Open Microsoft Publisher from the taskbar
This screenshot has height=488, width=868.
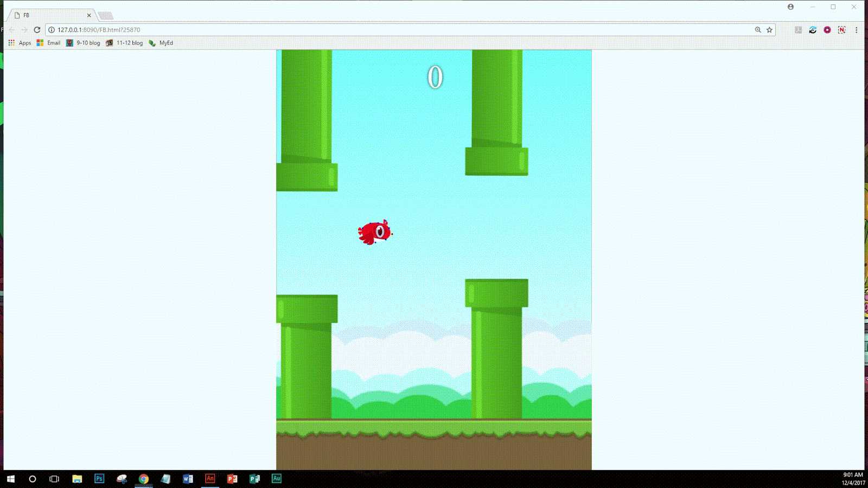[254, 479]
